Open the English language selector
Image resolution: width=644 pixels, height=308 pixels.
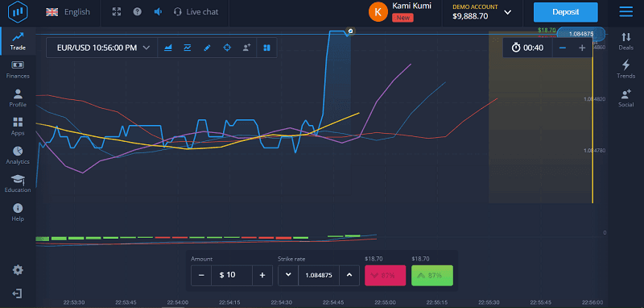click(68, 12)
